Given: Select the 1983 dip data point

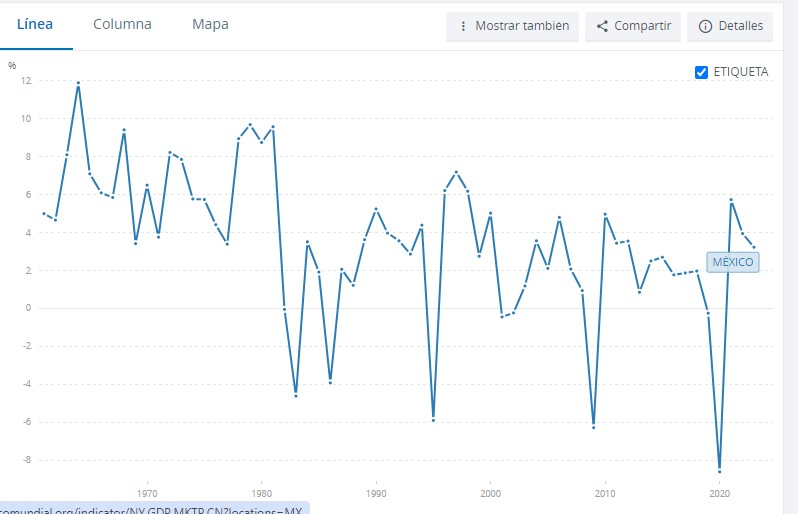Looking at the screenshot, I should point(296,395).
